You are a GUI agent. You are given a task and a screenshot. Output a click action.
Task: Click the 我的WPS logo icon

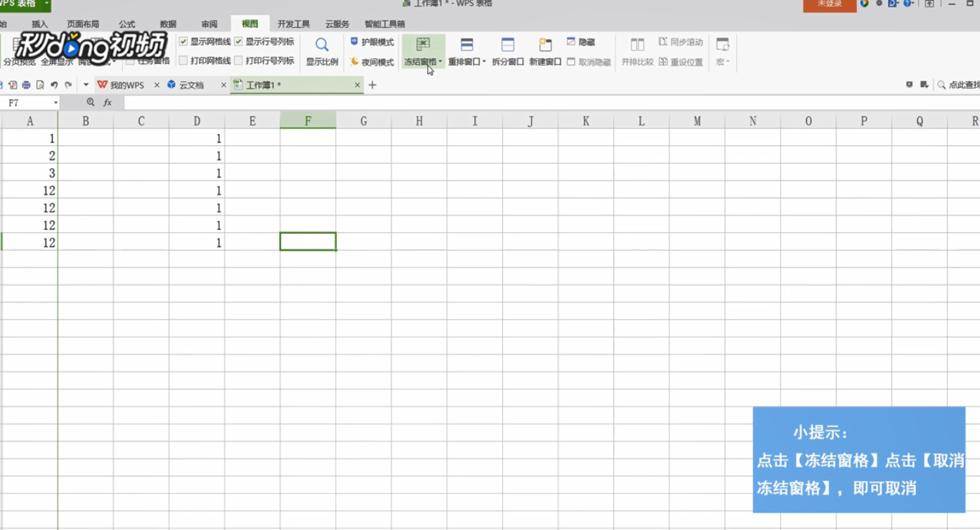click(x=102, y=85)
